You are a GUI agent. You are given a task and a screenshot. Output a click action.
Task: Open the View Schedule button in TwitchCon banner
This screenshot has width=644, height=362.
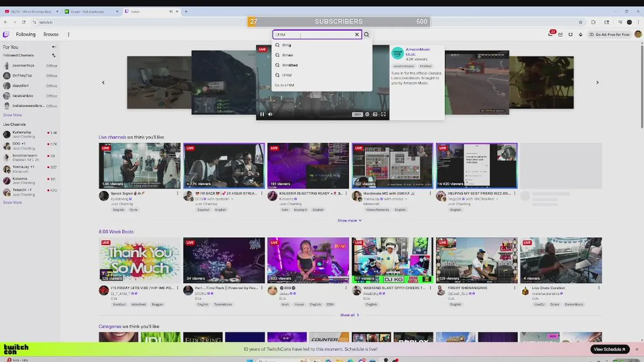(x=610, y=349)
